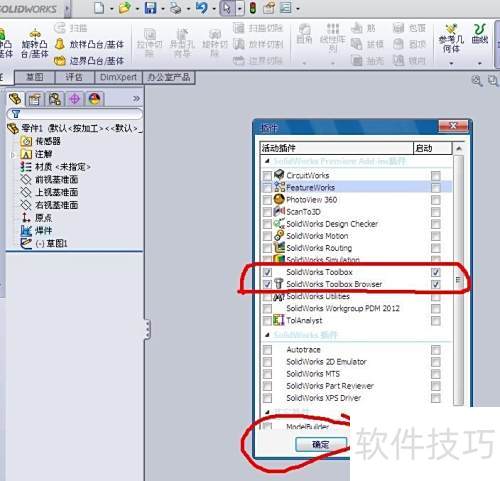Open the Save dropdown arrow
The height and width of the screenshot is (481, 500).
pos(163,9)
